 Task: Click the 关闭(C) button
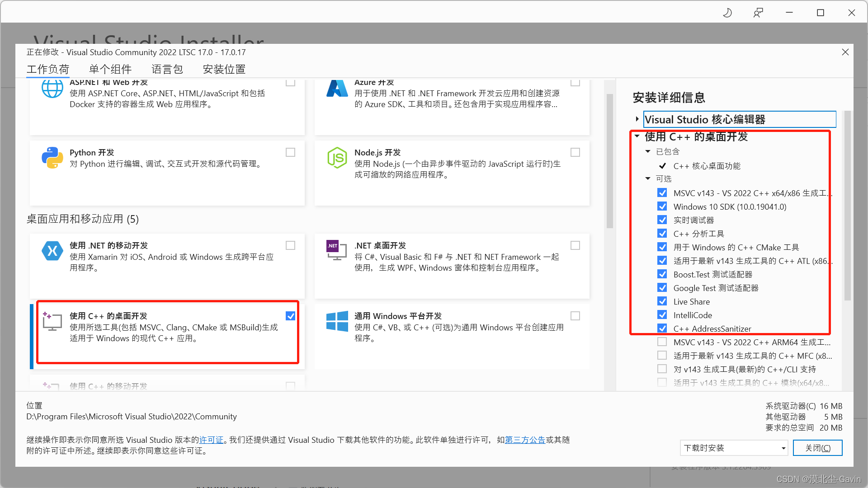pyautogui.click(x=817, y=448)
